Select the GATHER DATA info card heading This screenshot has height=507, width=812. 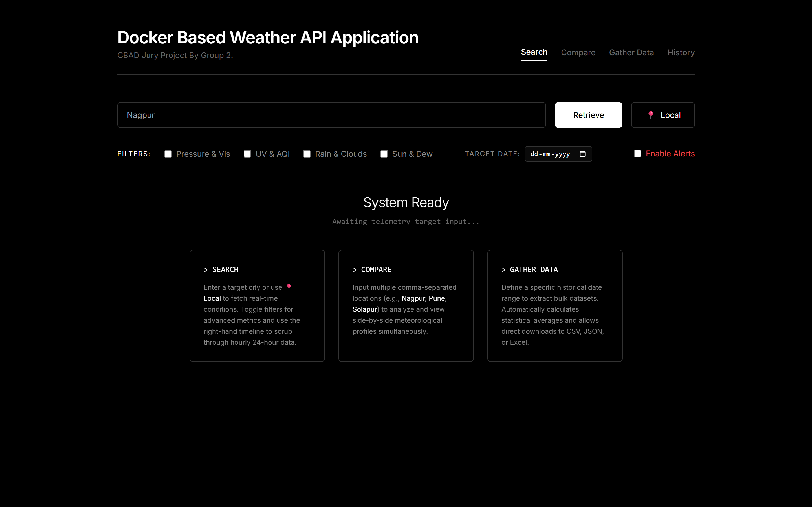point(529,270)
